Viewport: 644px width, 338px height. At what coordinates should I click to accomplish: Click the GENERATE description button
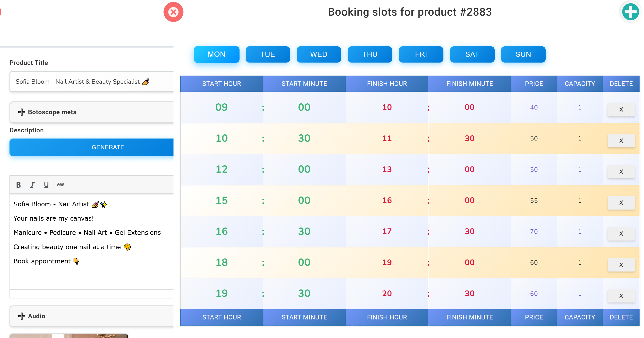click(x=108, y=147)
